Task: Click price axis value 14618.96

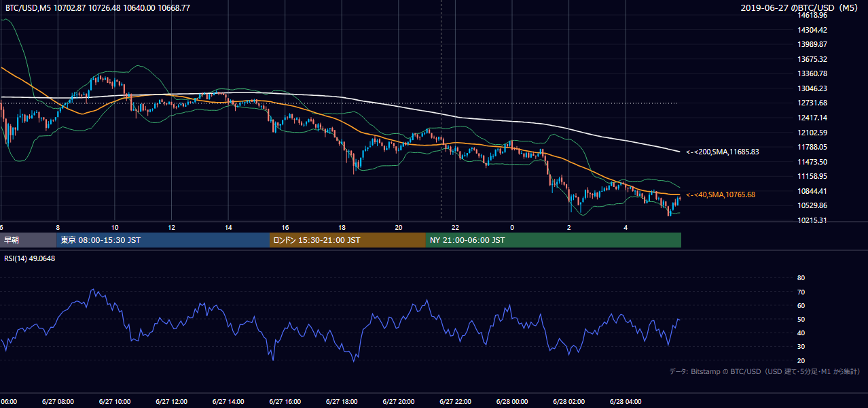Action: point(813,15)
